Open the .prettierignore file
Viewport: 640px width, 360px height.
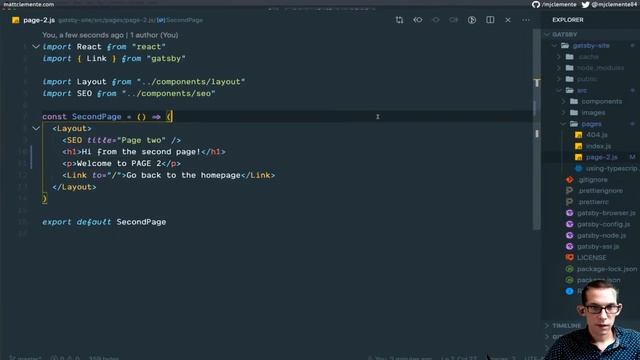coord(600,191)
